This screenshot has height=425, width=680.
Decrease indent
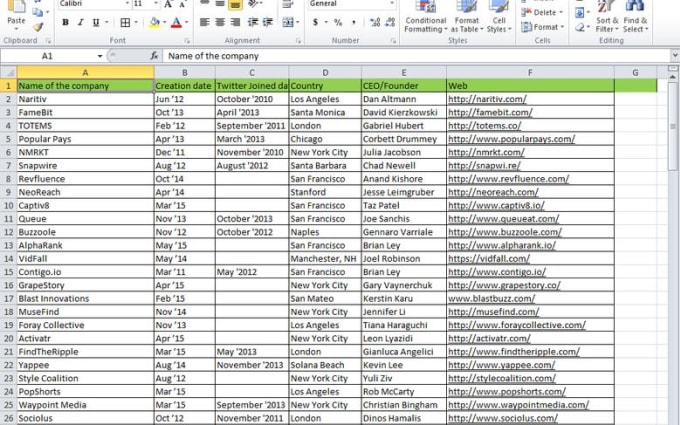click(x=253, y=22)
